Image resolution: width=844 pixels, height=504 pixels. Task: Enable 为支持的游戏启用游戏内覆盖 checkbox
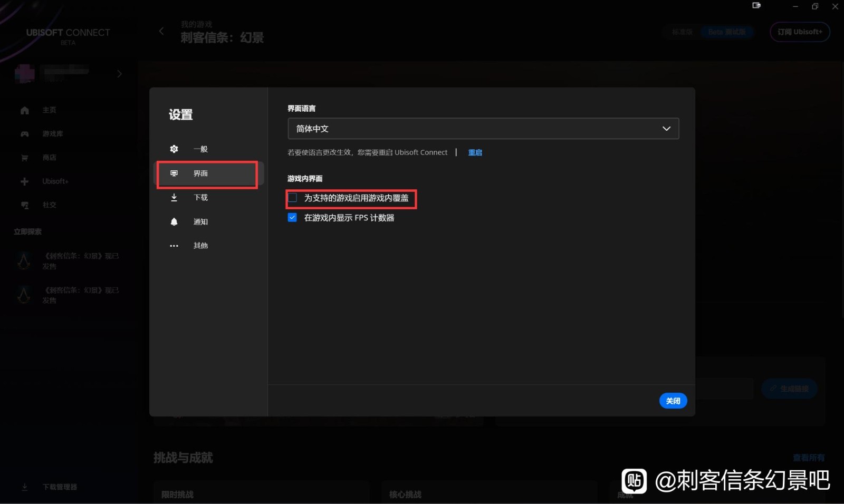[x=292, y=198]
